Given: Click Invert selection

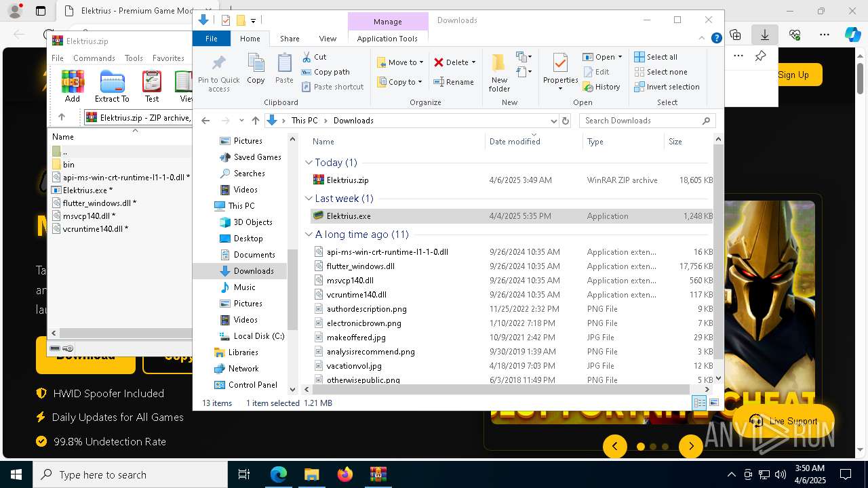Looking at the screenshot, I should [667, 87].
